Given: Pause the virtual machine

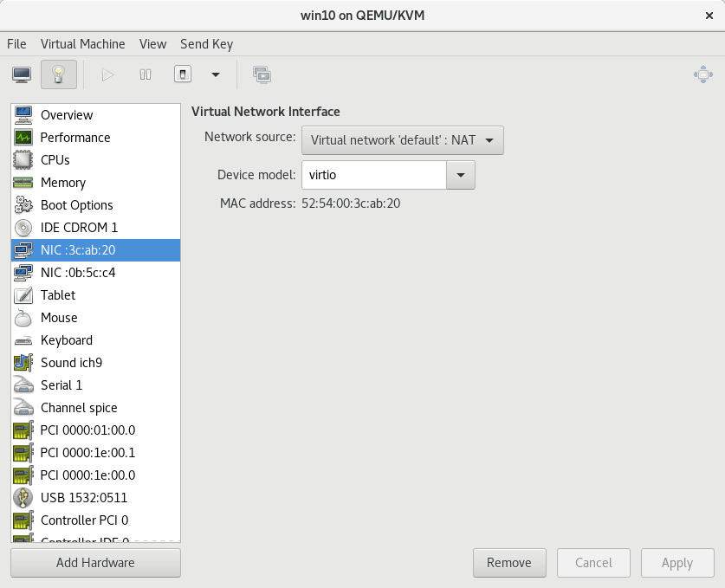Looking at the screenshot, I should pos(146,74).
